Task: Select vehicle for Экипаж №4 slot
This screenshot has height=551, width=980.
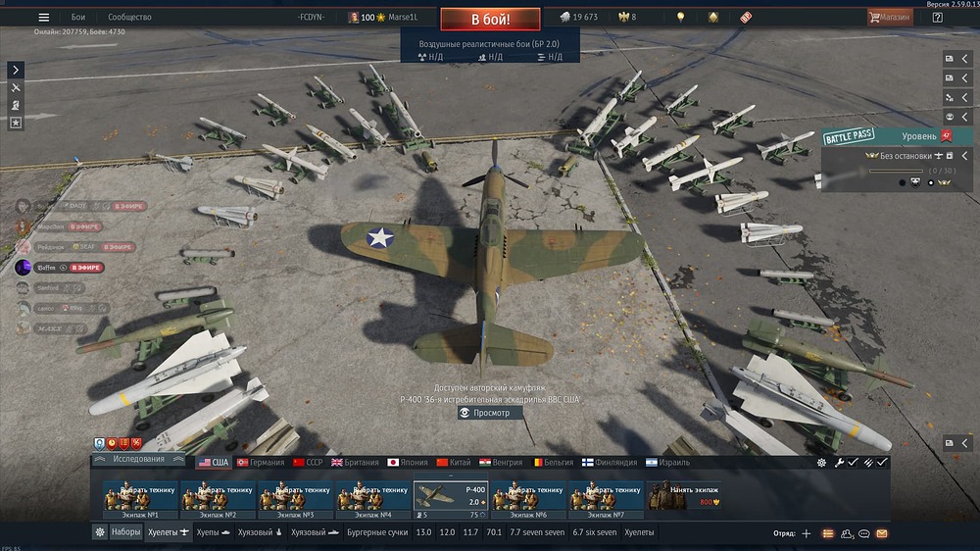Action: click(373, 500)
